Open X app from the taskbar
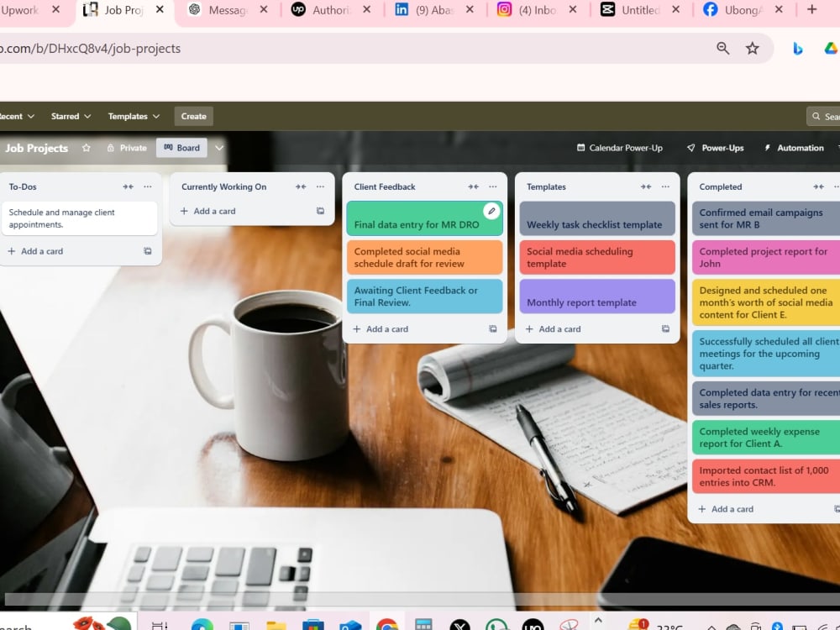 459,625
